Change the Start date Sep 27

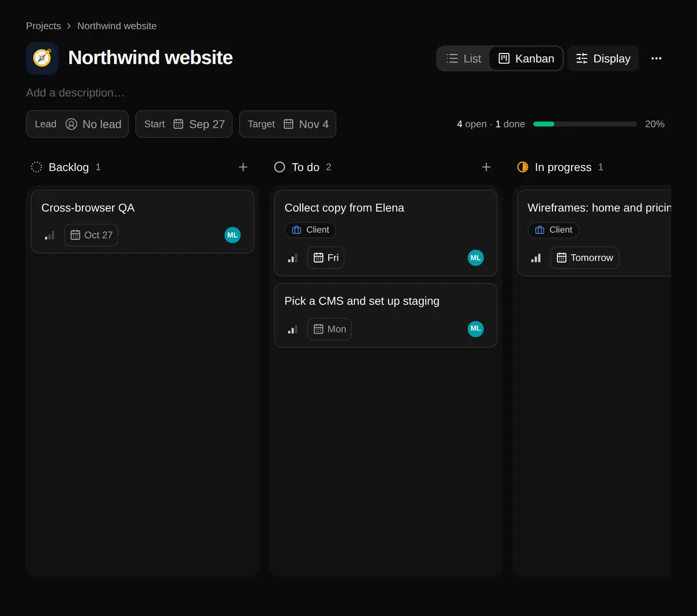click(184, 124)
